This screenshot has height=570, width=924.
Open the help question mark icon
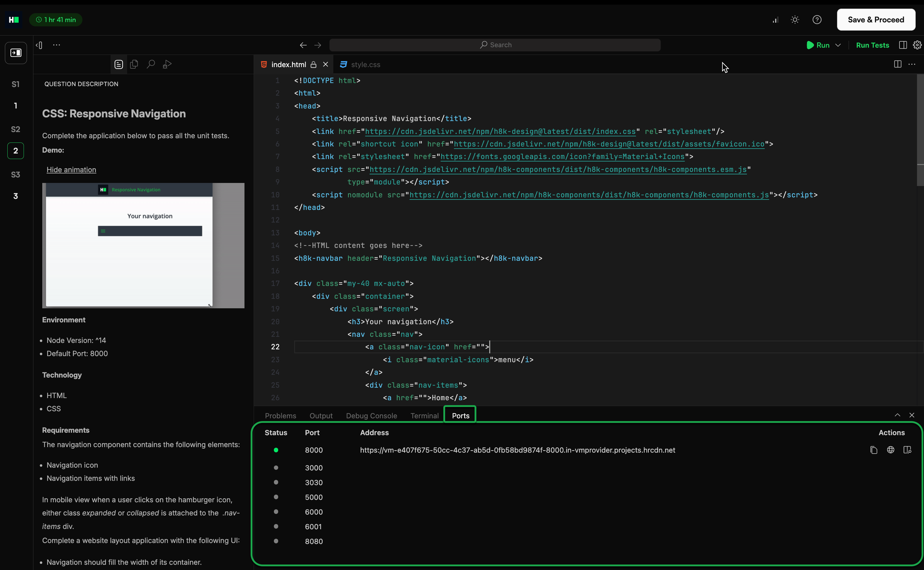coord(817,20)
